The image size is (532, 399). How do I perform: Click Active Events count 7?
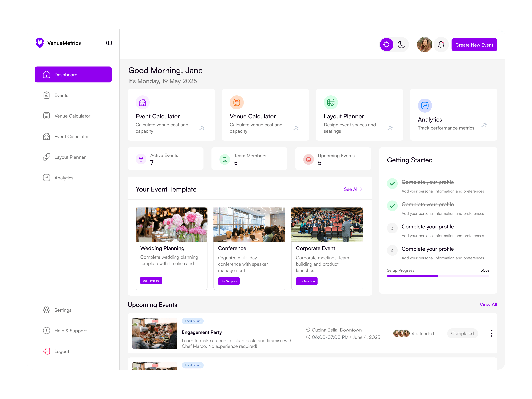152,163
